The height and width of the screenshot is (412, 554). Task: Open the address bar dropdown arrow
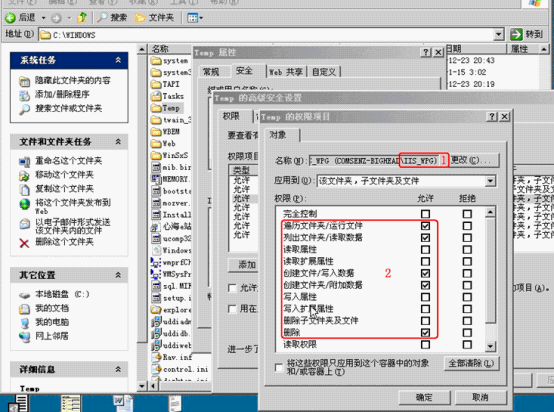(x=499, y=34)
